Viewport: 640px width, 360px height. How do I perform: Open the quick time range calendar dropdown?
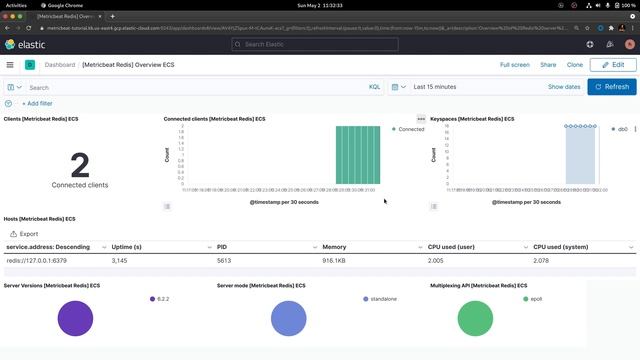coord(398,87)
